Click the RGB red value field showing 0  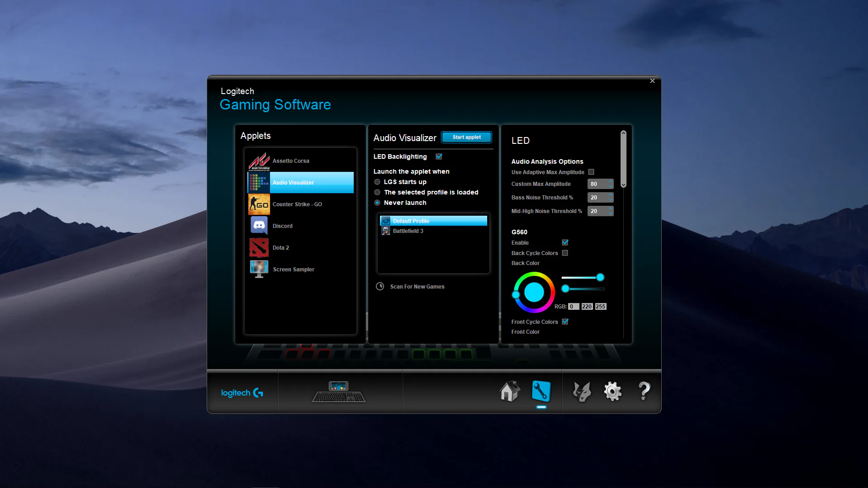tap(574, 307)
